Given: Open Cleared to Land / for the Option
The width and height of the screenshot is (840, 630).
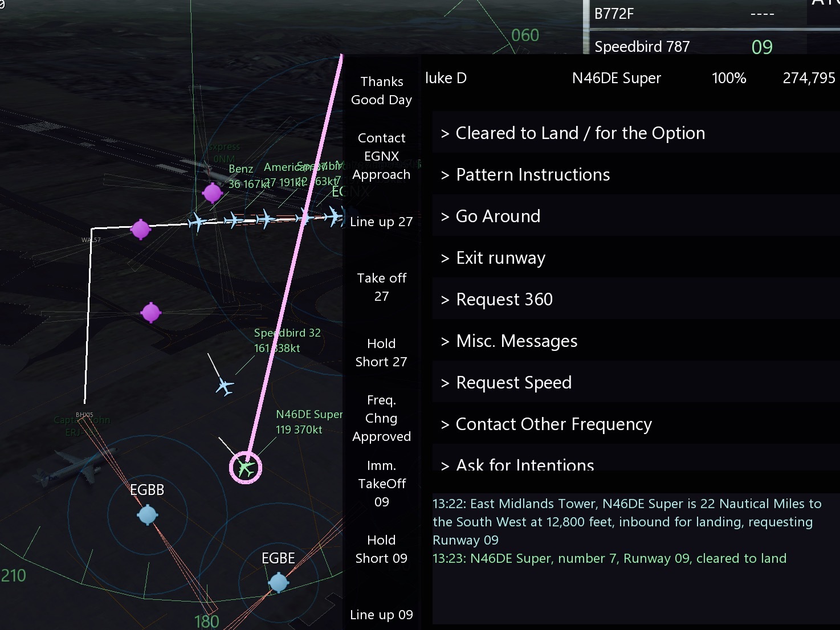Looking at the screenshot, I should click(x=636, y=133).
